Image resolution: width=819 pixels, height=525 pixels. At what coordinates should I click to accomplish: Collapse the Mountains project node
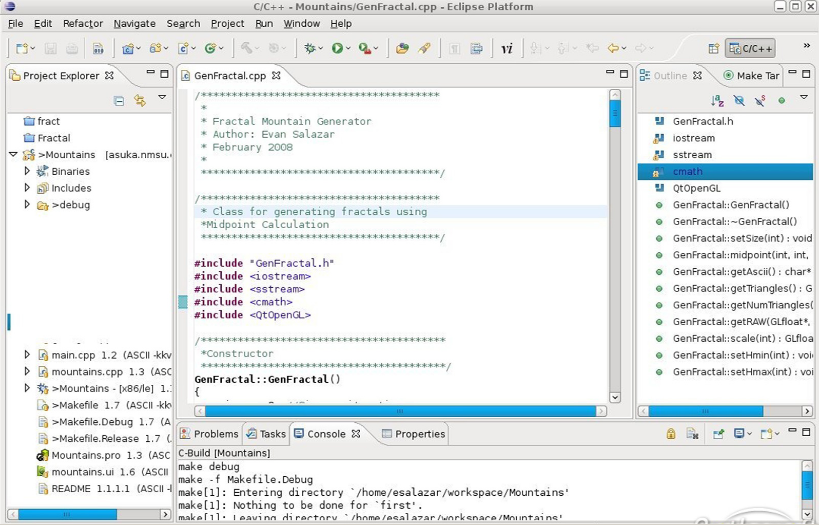(13, 155)
